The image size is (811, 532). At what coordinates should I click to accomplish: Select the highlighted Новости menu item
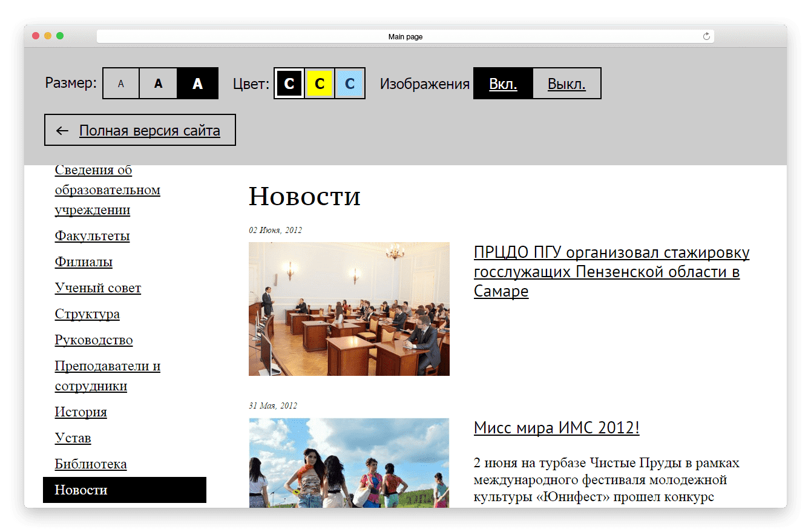coord(125,490)
